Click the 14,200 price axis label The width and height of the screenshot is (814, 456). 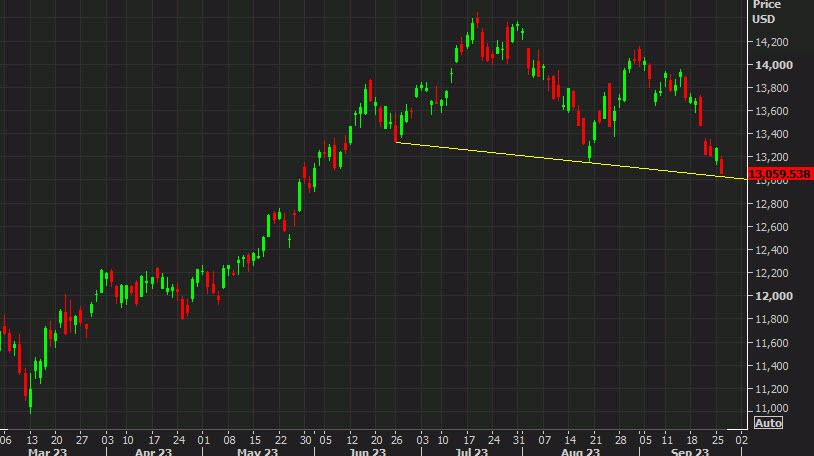coord(771,42)
